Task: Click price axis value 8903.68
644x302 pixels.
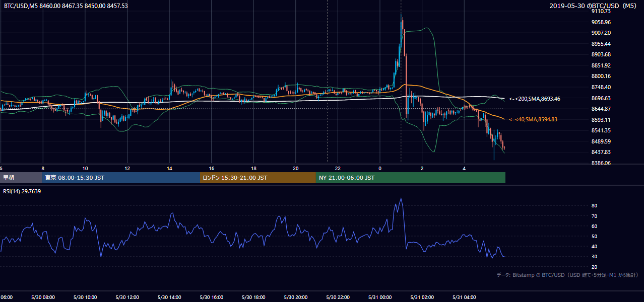Action: pos(601,54)
